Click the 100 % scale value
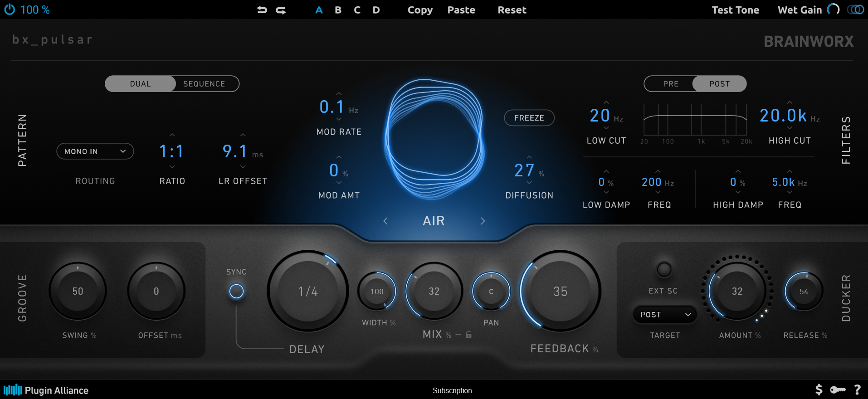The width and height of the screenshot is (868, 399). pyautogui.click(x=35, y=10)
